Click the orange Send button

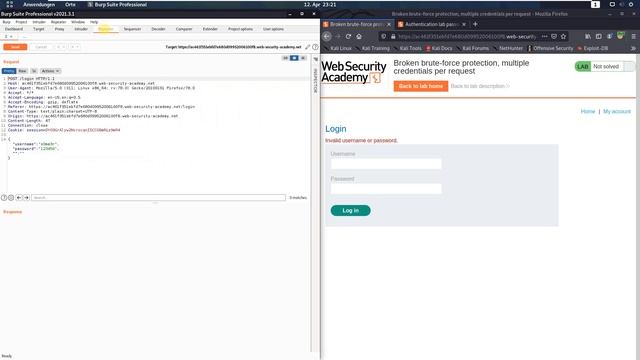(x=15, y=47)
